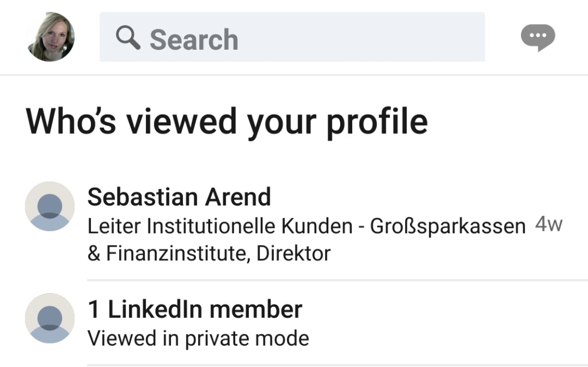The width and height of the screenshot is (588, 367).
Task: Select the Sebastian Arend viewer row
Action: tap(306, 224)
